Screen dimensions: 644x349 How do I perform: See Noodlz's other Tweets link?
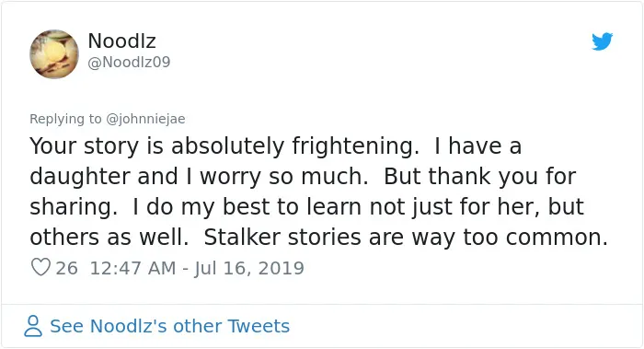click(169, 326)
